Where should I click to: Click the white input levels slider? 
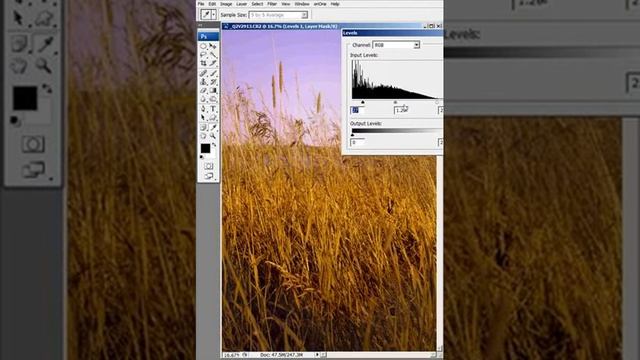(x=437, y=102)
